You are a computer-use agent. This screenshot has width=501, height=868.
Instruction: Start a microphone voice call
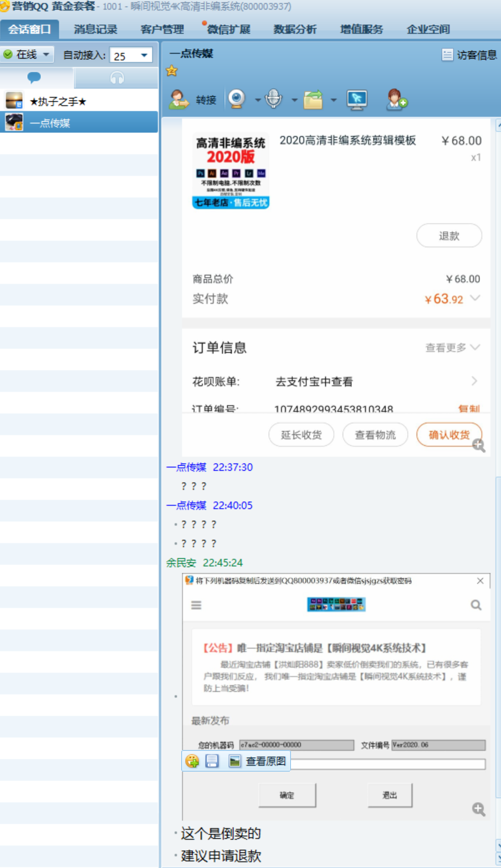pyautogui.click(x=273, y=99)
